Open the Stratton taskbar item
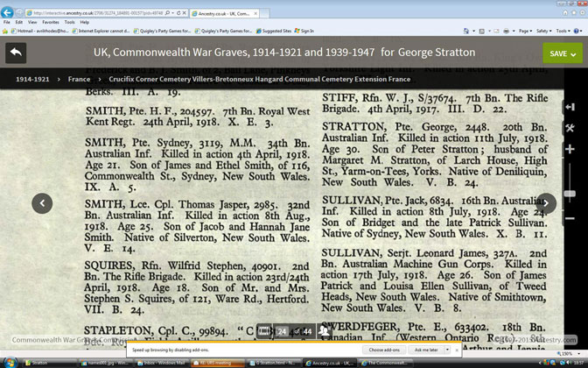The image size is (588, 368). (50, 363)
